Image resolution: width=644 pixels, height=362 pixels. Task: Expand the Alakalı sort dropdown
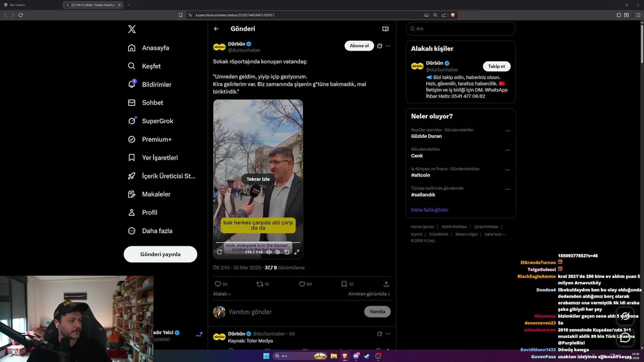coord(222,294)
